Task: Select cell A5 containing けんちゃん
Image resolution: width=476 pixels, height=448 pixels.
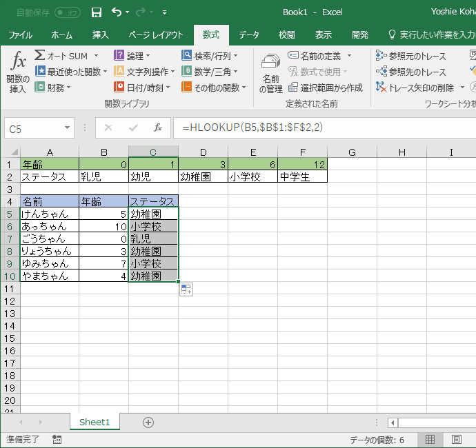Action: coord(50,214)
